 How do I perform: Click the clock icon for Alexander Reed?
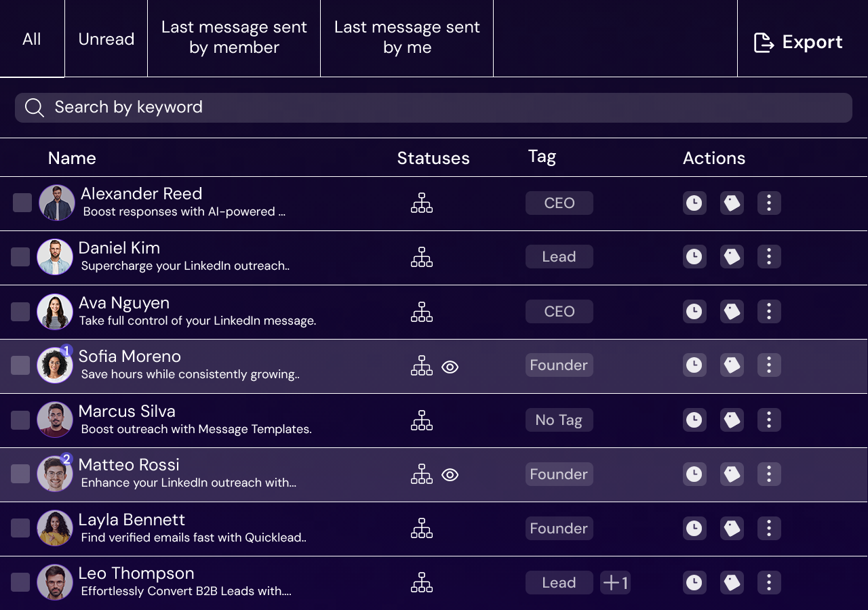(x=694, y=203)
